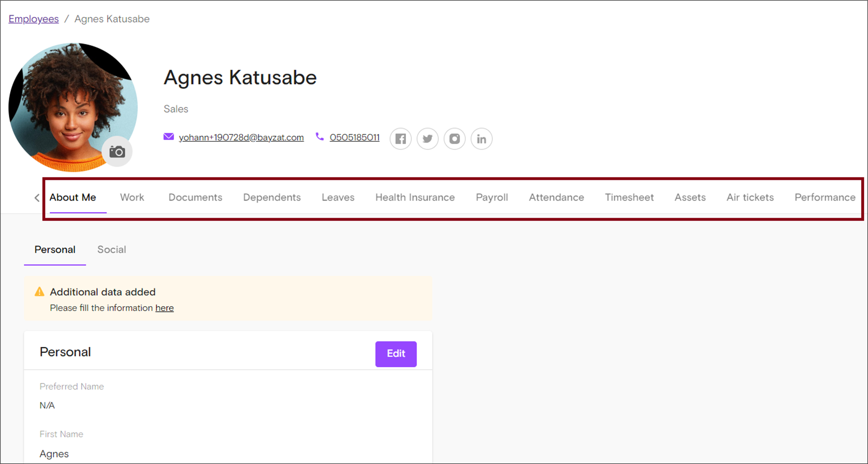
Task: Click the phone number 0505185011
Action: [355, 137]
